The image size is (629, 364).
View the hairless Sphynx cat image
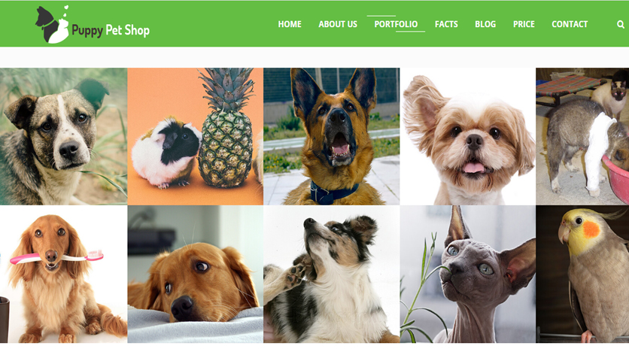[468, 275]
